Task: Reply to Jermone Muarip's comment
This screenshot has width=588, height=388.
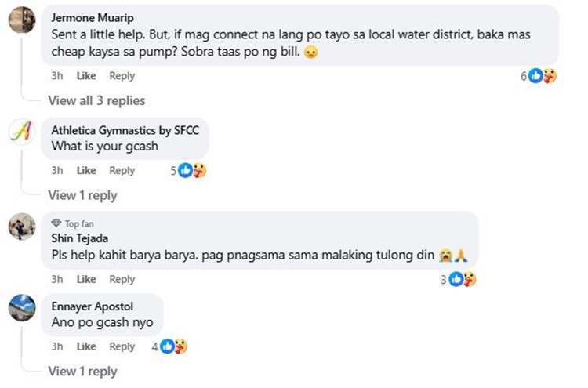Action: click(122, 76)
